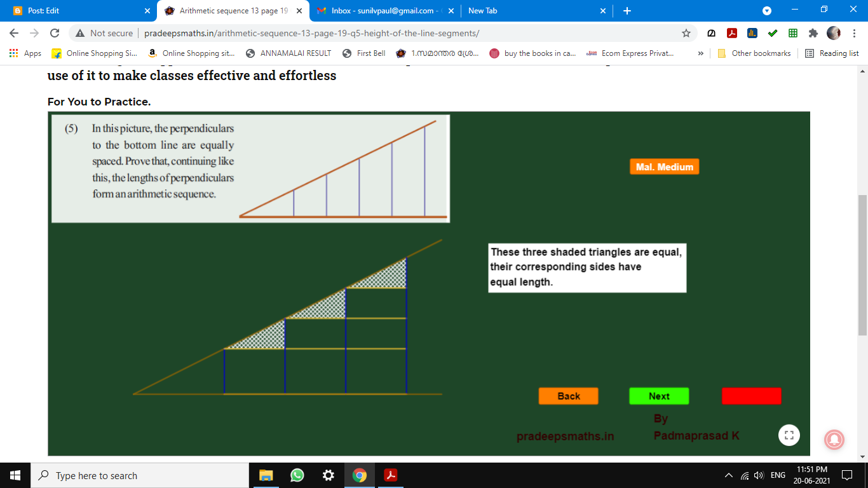The width and height of the screenshot is (868, 488).
Task: Click the Not secure warning icon
Action: click(80, 33)
